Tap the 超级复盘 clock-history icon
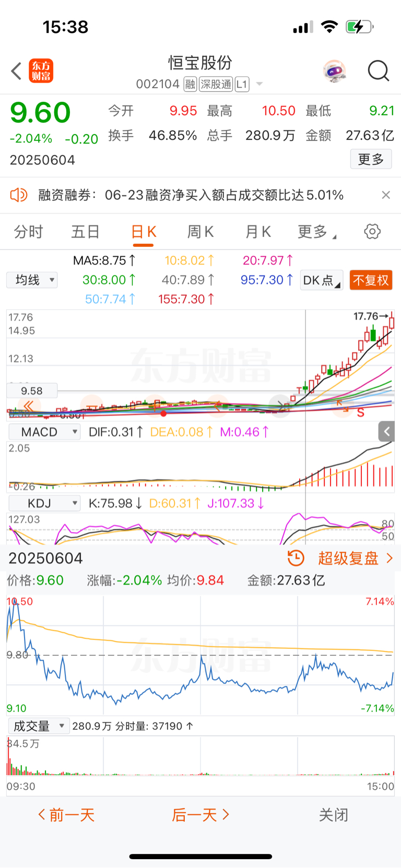Screen dimensions: 401x868 296,558
